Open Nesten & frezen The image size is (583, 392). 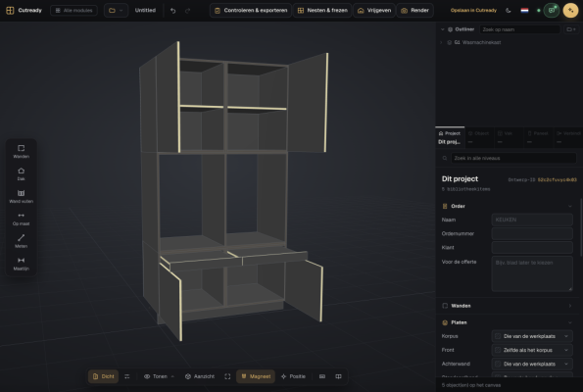tap(322, 11)
